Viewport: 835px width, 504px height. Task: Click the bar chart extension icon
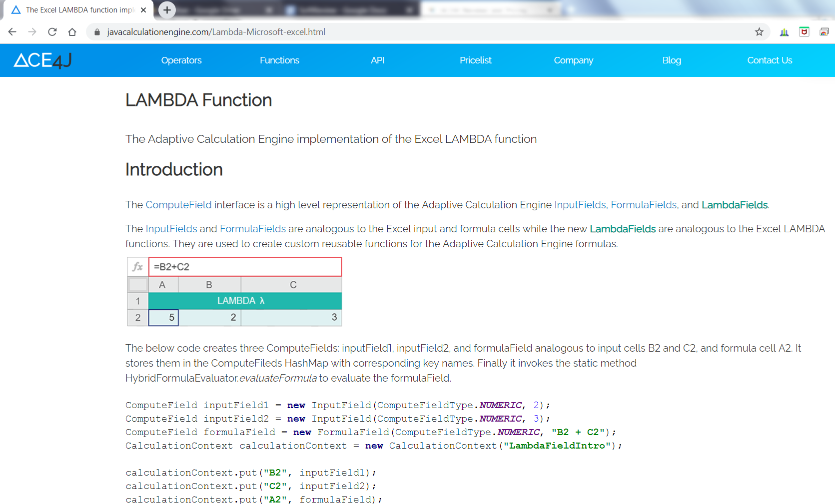[784, 32]
